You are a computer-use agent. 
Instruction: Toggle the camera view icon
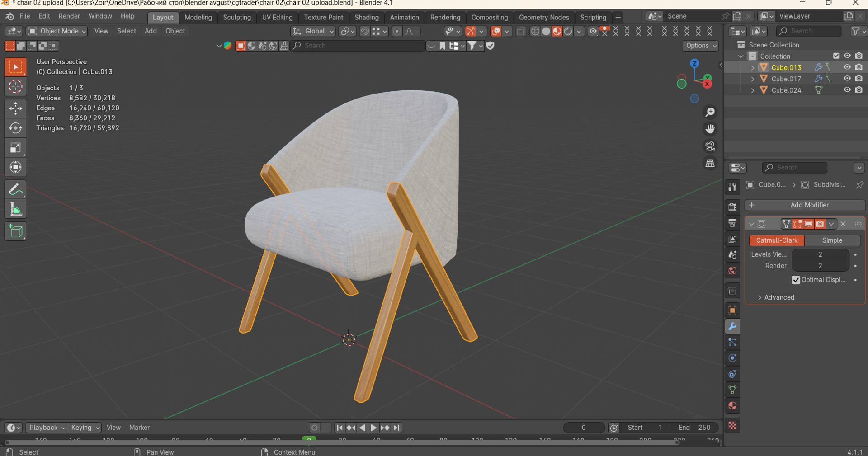coord(710,146)
